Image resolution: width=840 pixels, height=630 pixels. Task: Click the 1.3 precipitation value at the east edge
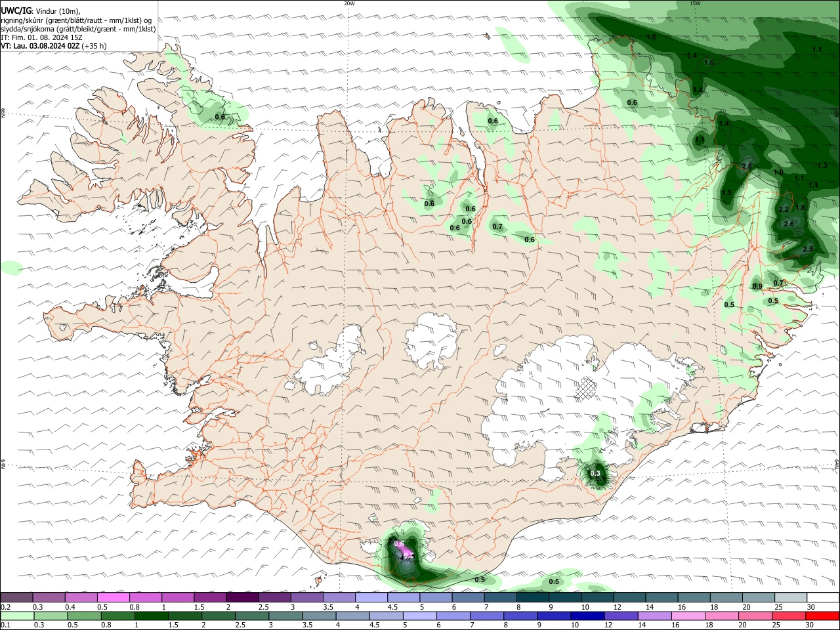[x=823, y=165]
